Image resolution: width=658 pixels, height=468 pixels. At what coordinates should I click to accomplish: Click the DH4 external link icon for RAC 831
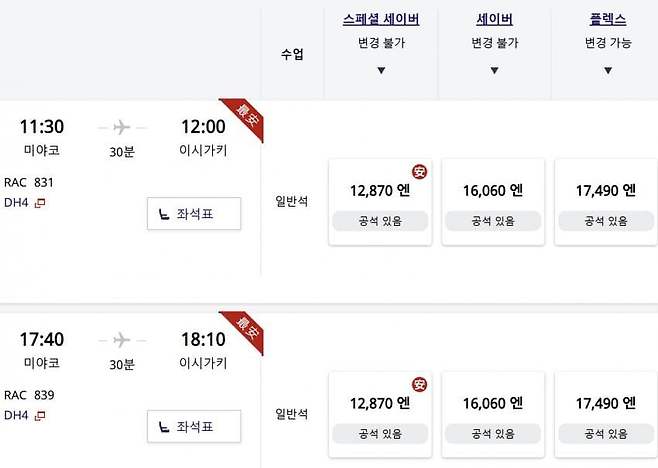[x=40, y=203]
